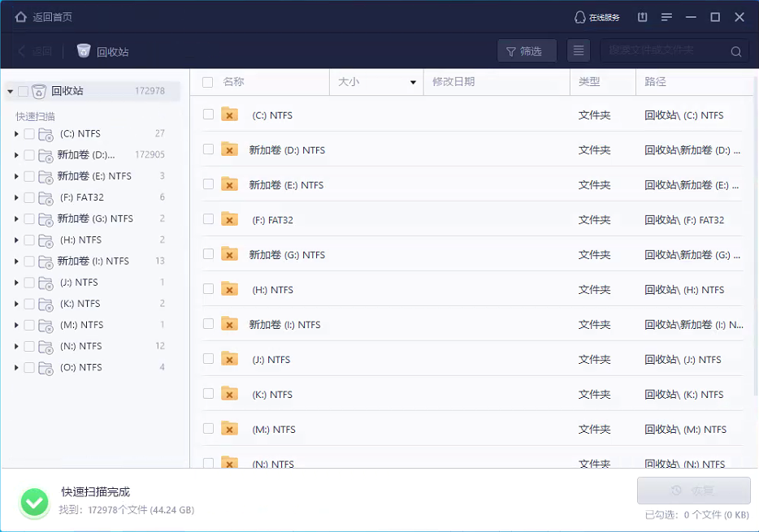Click the folder icon of (C:) NTFS row in list
759x532 pixels.
pos(229,115)
